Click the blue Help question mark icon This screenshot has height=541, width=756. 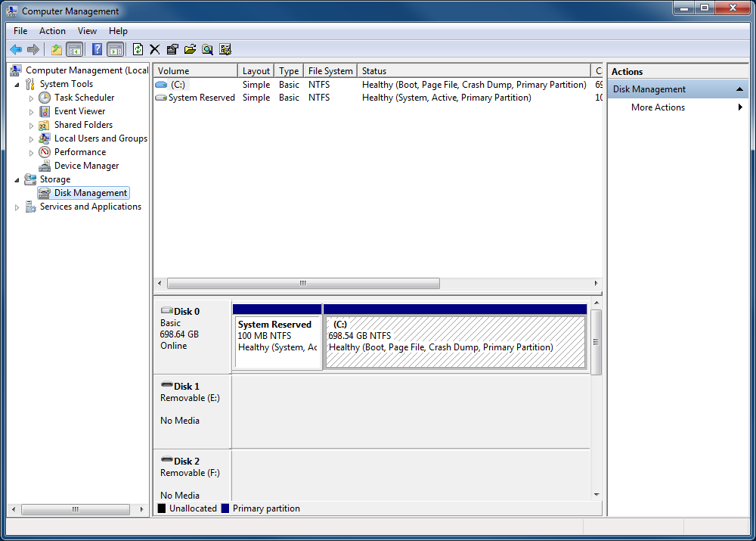click(x=97, y=49)
